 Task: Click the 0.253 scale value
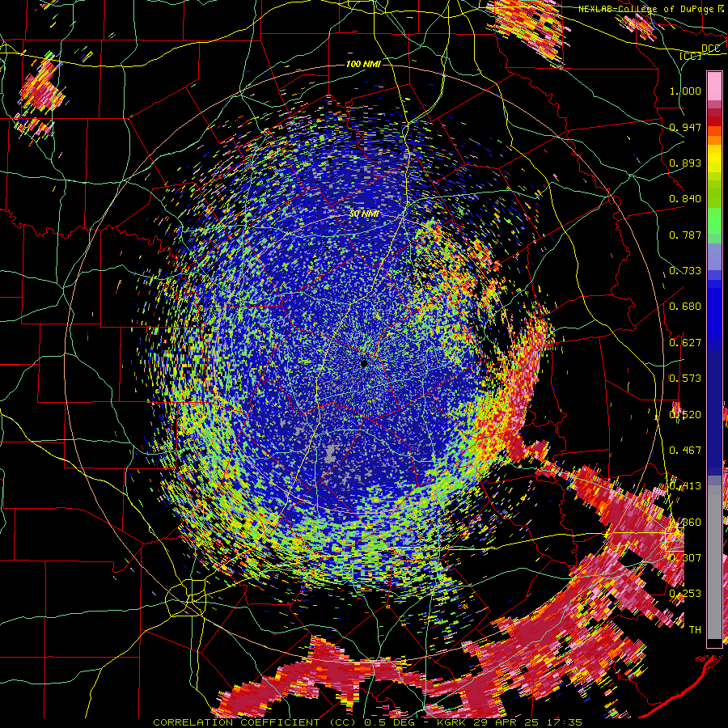[685, 594]
